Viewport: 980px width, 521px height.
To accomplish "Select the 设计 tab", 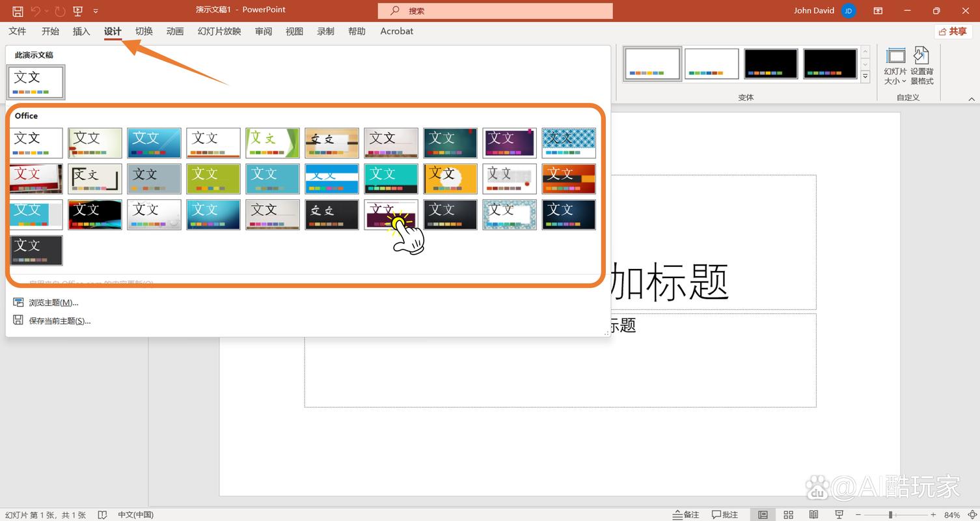I will click(x=113, y=31).
